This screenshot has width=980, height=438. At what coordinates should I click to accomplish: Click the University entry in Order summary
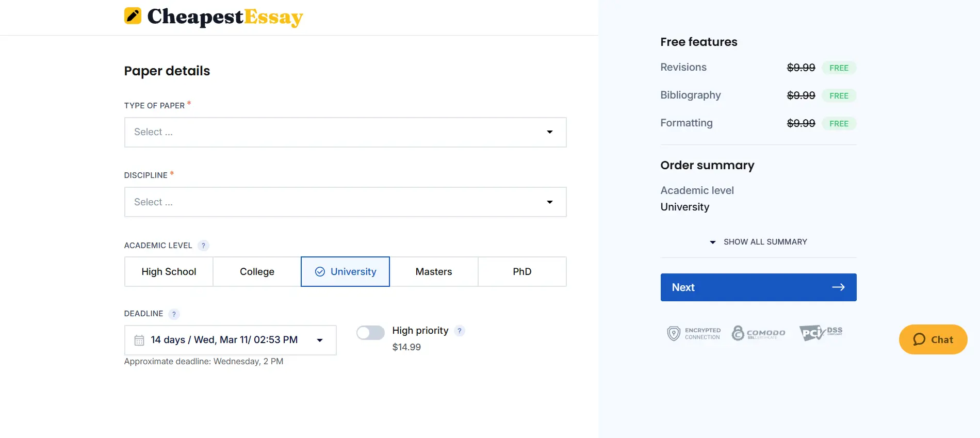[x=684, y=207]
